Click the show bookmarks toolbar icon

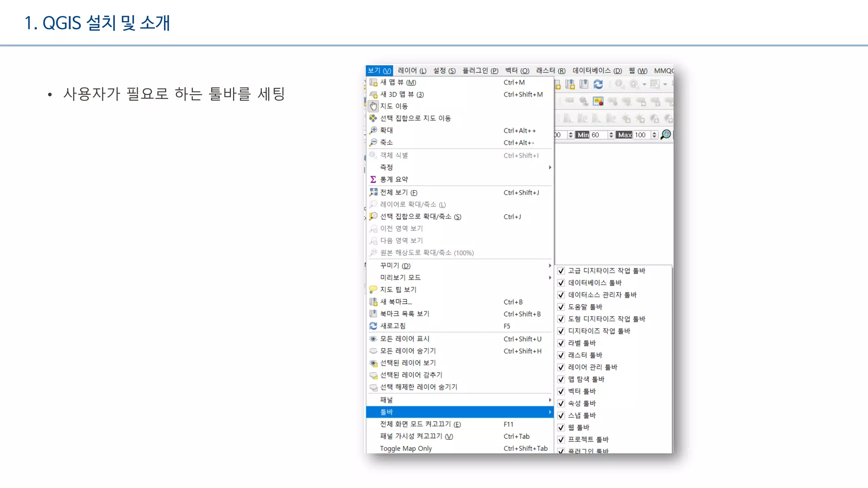click(584, 84)
